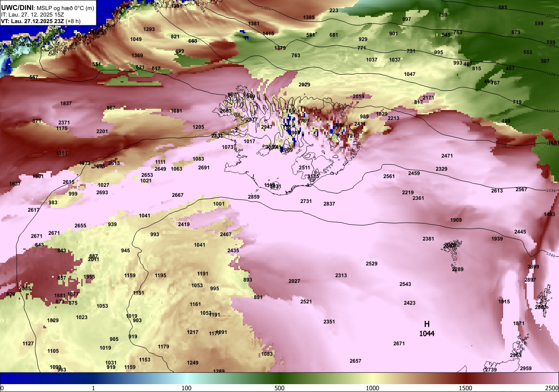Click the height value 2529
Screen dimensions: 559x392
click(x=372, y=264)
